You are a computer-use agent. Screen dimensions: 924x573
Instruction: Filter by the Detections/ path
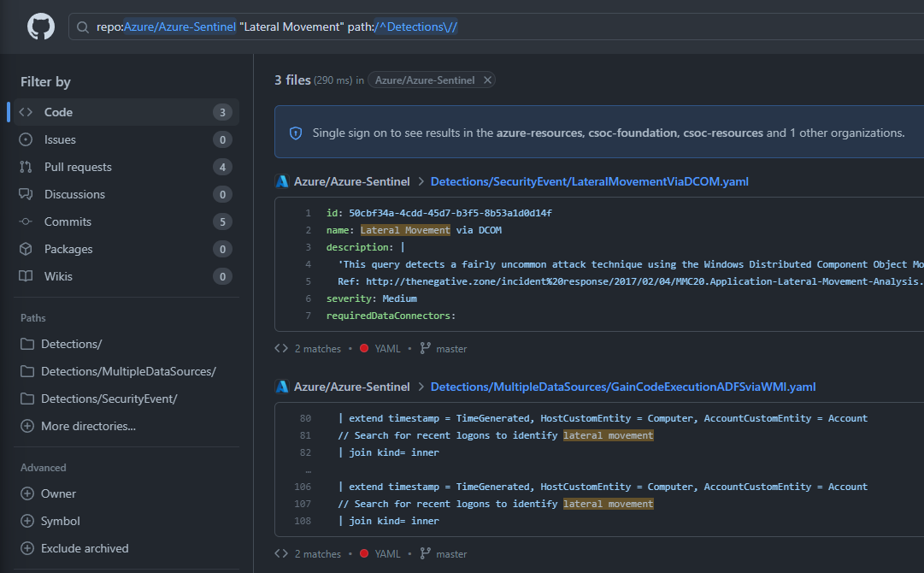pyautogui.click(x=71, y=344)
